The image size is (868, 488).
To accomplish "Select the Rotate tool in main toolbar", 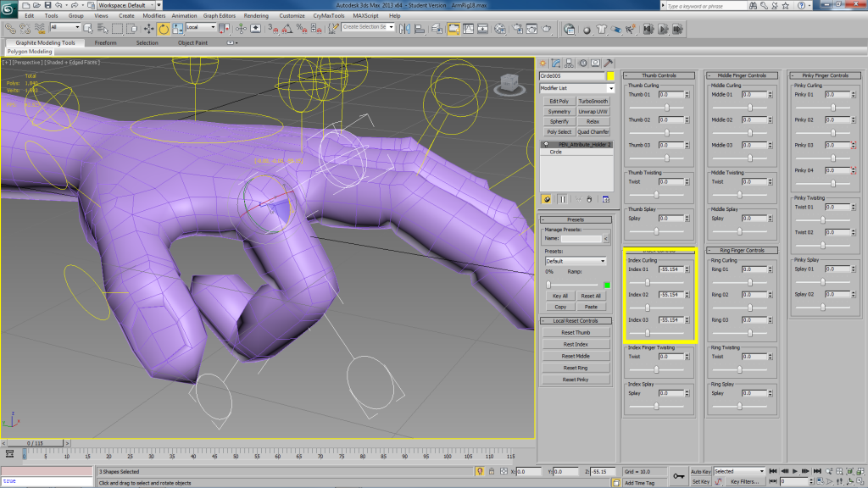I will (164, 29).
